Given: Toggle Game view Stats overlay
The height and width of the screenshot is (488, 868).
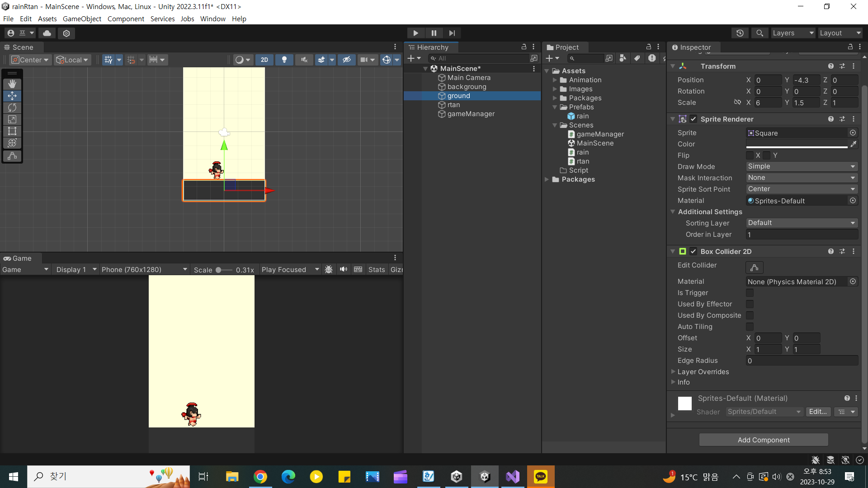Looking at the screenshot, I should [377, 270].
